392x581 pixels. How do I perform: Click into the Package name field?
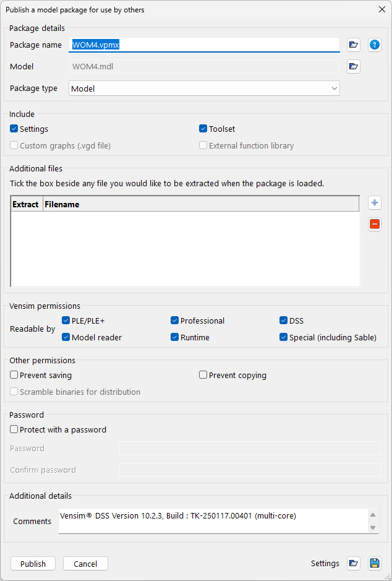pyautogui.click(x=204, y=45)
